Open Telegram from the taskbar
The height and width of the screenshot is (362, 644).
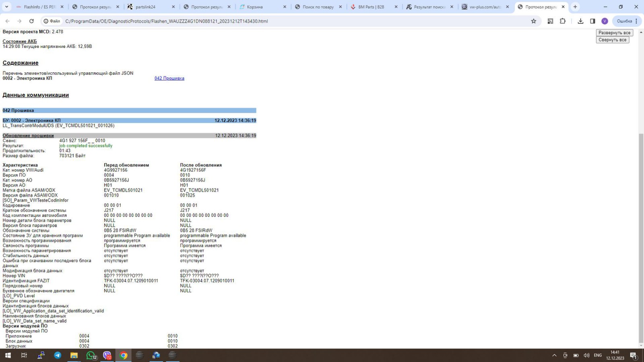[x=58, y=355]
